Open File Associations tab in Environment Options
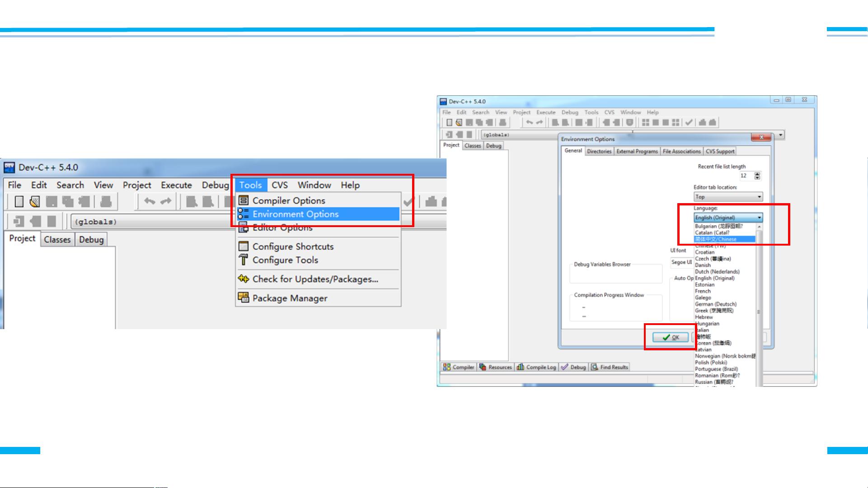The height and width of the screenshot is (488, 868). (x=681, y=151)
